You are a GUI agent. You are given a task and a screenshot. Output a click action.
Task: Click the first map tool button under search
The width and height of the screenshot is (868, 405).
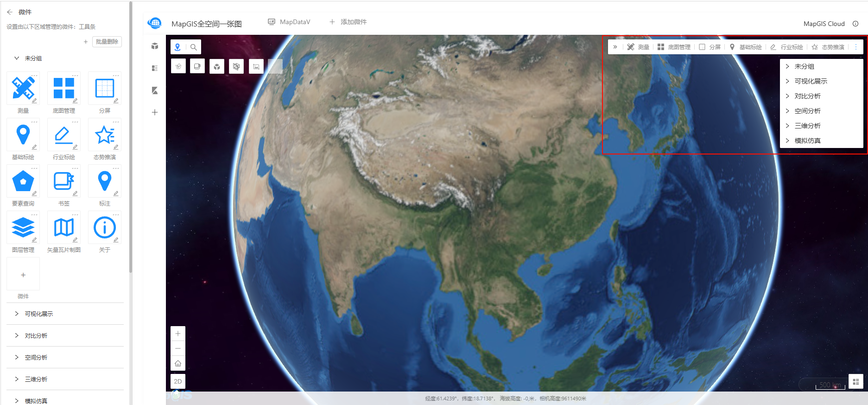(x=178, y=66)
